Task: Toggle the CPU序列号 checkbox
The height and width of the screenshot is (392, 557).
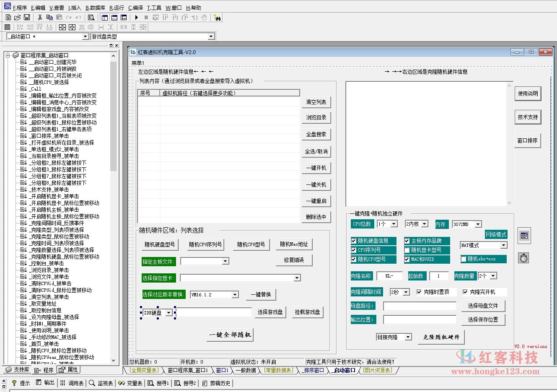Action: click(x=354, y=250)
